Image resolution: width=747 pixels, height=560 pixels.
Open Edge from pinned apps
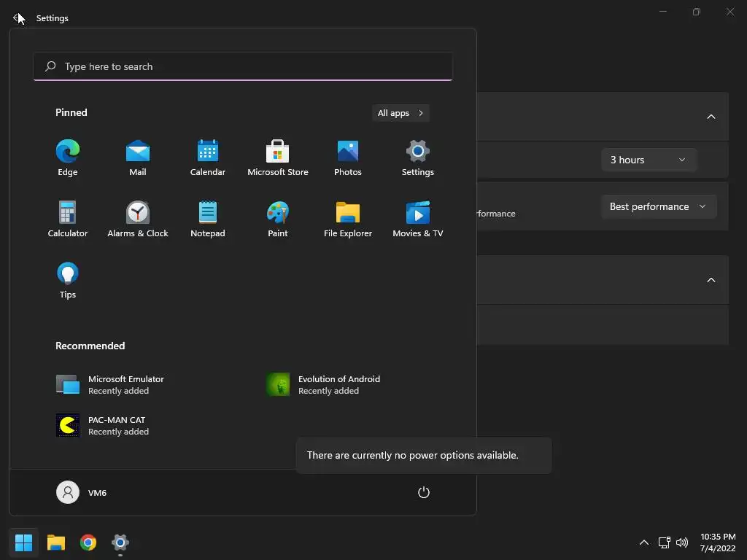pyautogui.click(x=68, y=158)
